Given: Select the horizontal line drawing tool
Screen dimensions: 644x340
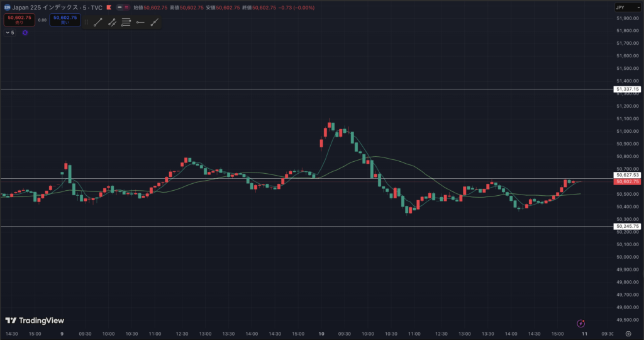Looking at the screenshot, I should coord(140,22).
